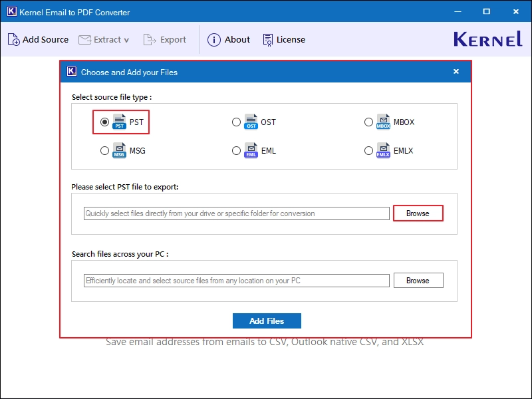Browse for PST file to export
This screenshot has height=399, width=532.
[418, 213]
